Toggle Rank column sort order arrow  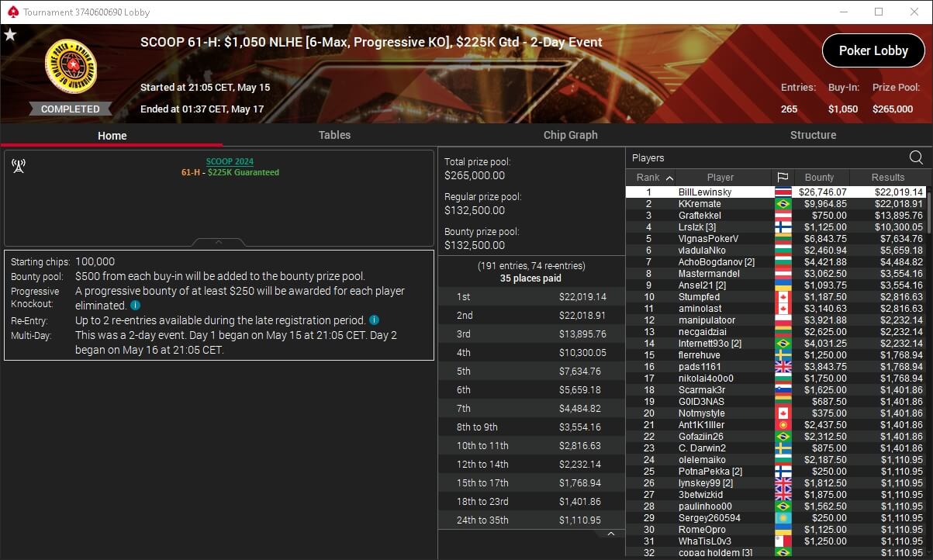tap(669, 178)
